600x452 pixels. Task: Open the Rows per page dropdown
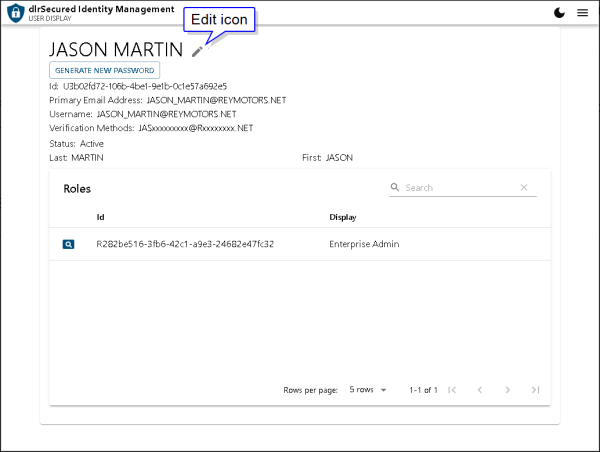369,390
